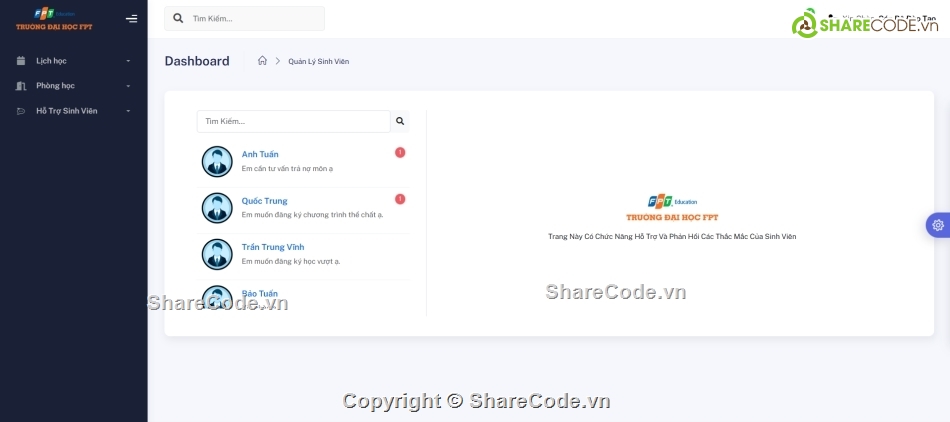Image resolution: width=950 pixels, height=422 pixels.
Task: Click the Quản Lý Sinh Viên breadcrumb
Action: [319, 61]
